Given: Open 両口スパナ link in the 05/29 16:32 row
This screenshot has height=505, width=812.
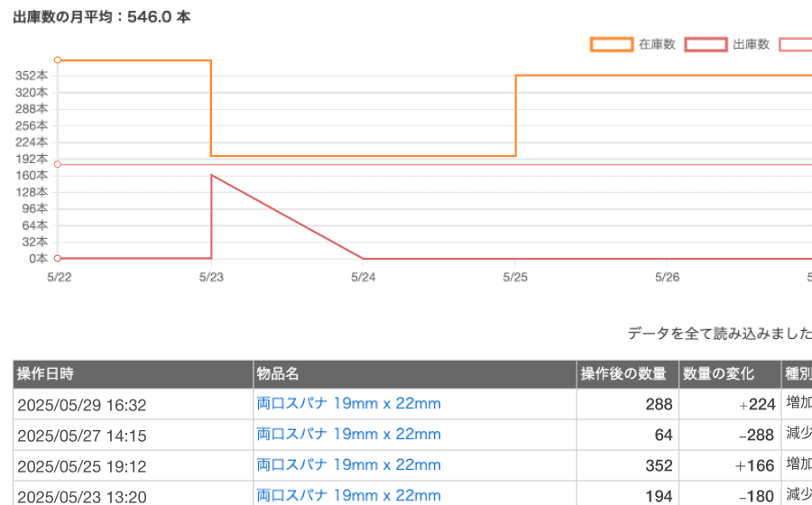Looking at the screenshot, I should click(349, 404).
